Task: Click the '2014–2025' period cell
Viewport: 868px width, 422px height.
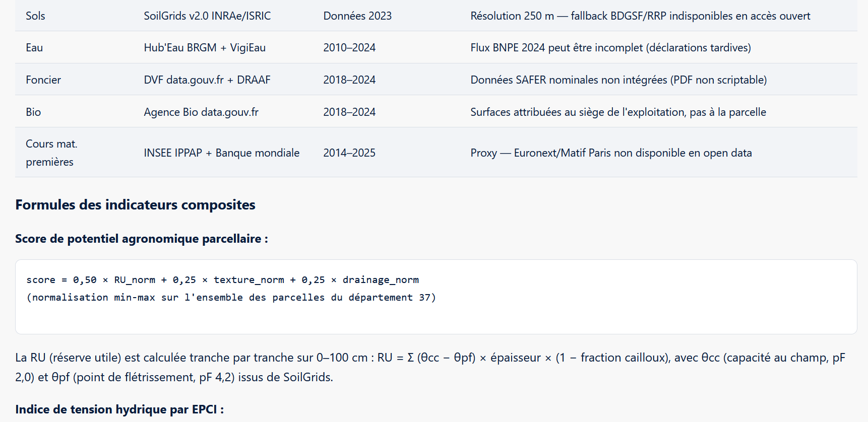Action: (x=349, y=153)
